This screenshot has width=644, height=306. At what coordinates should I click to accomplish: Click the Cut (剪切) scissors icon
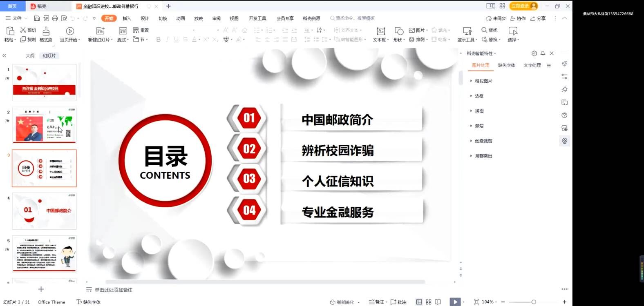pyautogui.click(x=23, y=30)
